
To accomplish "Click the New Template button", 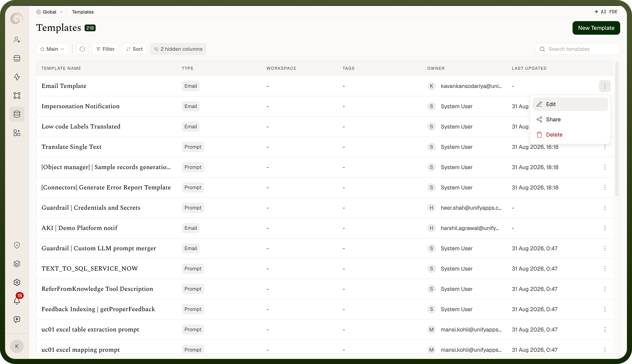I will 596,28.
